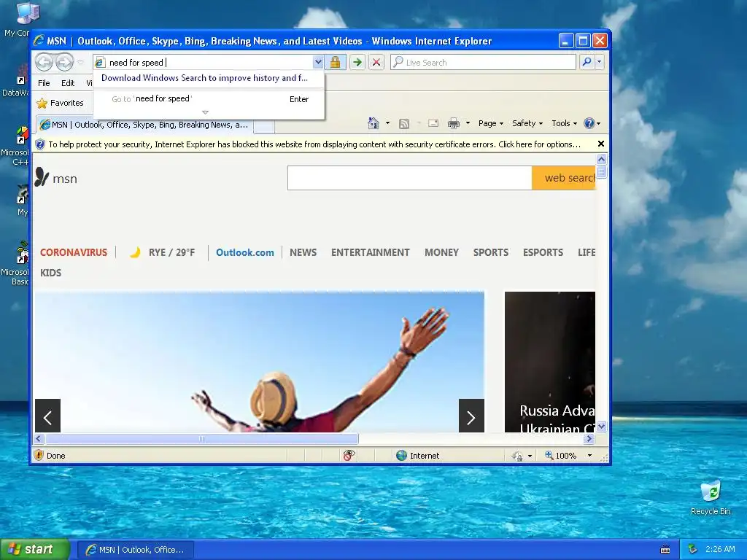Click the security information bar message

[314, 144]
